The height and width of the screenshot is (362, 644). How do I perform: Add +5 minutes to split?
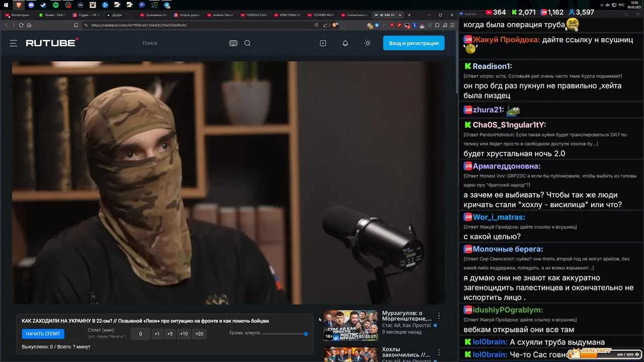coord(170,334)
